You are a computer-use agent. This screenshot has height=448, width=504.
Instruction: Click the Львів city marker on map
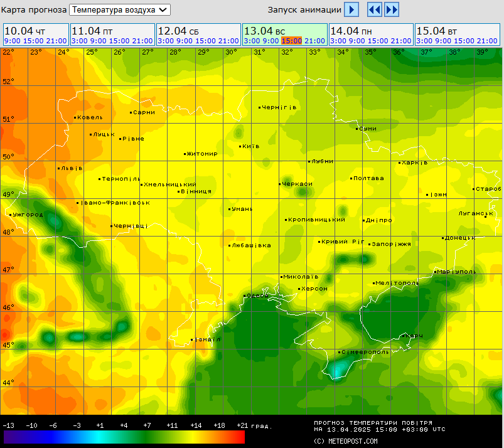59,168
